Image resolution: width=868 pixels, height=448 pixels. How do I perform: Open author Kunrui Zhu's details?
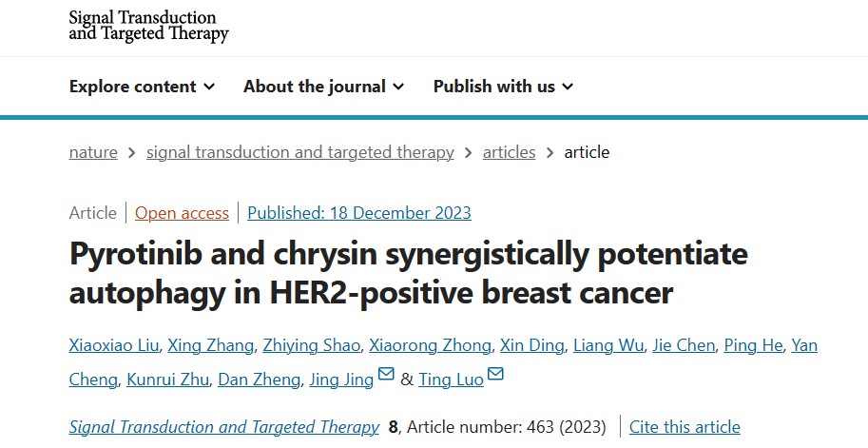[167, 380]
